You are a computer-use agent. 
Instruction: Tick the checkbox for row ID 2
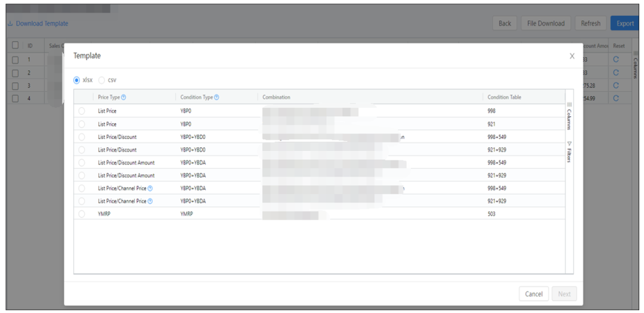click(x=15, y=73)
